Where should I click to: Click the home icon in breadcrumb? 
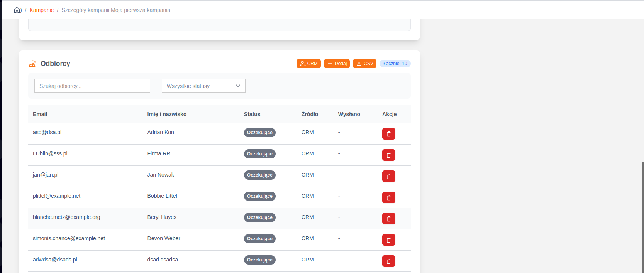(x=17, y=10)
